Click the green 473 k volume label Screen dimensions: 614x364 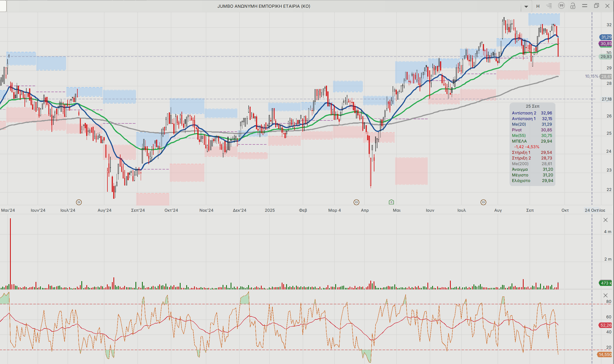coord(606,283)
